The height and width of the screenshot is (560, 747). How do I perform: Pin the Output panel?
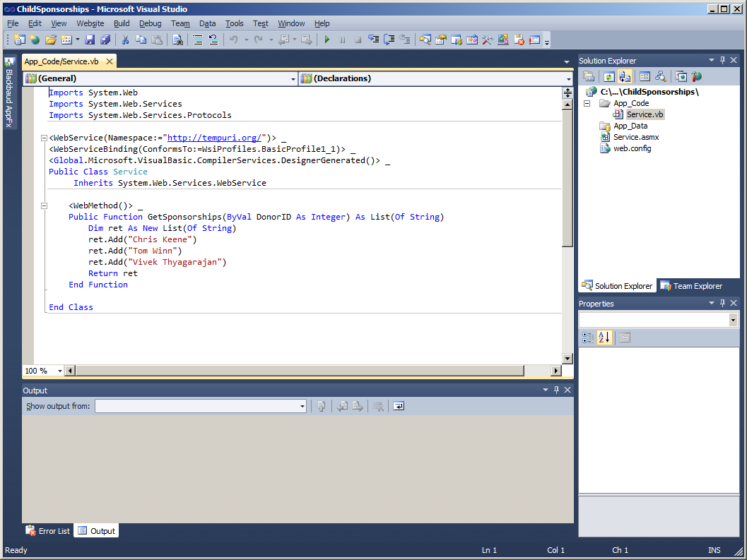556,390
